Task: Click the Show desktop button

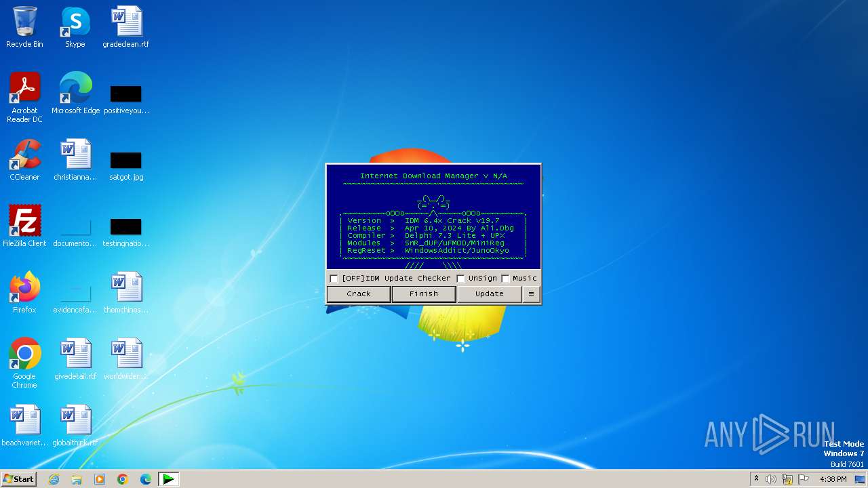Action: [861, 479]
